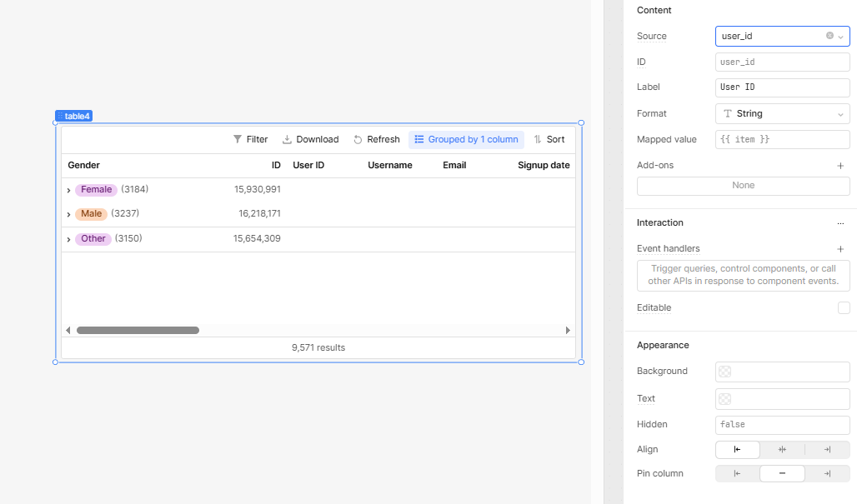Select the User ID column header
This screenshot has height=504, width=857.
[308, 165]
